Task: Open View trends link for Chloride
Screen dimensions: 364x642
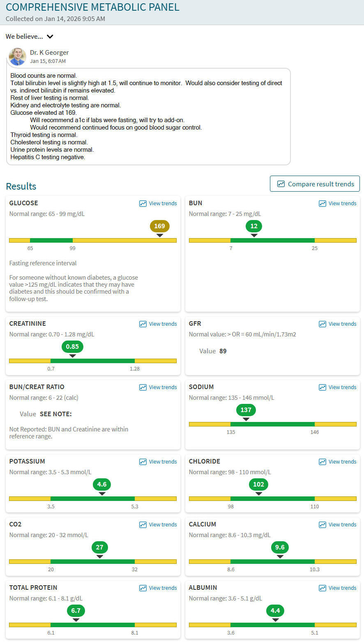Action: 342,462
